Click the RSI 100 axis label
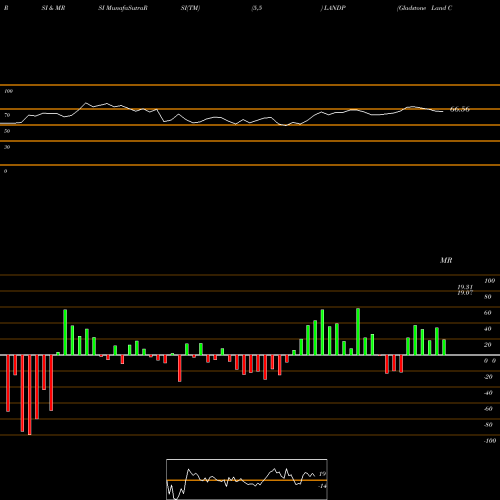The width and height of the screenshot is (500, 500). pos(9,91)
